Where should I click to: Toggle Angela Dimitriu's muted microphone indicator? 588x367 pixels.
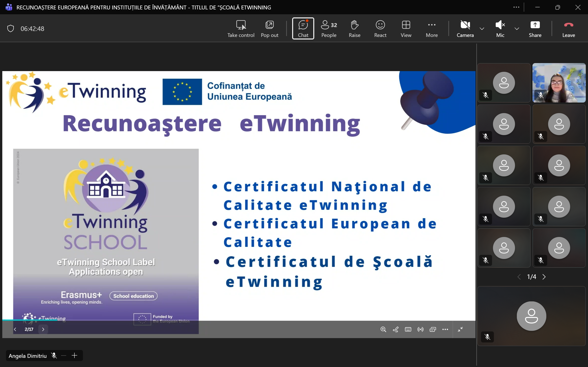[x=54, y=356]
